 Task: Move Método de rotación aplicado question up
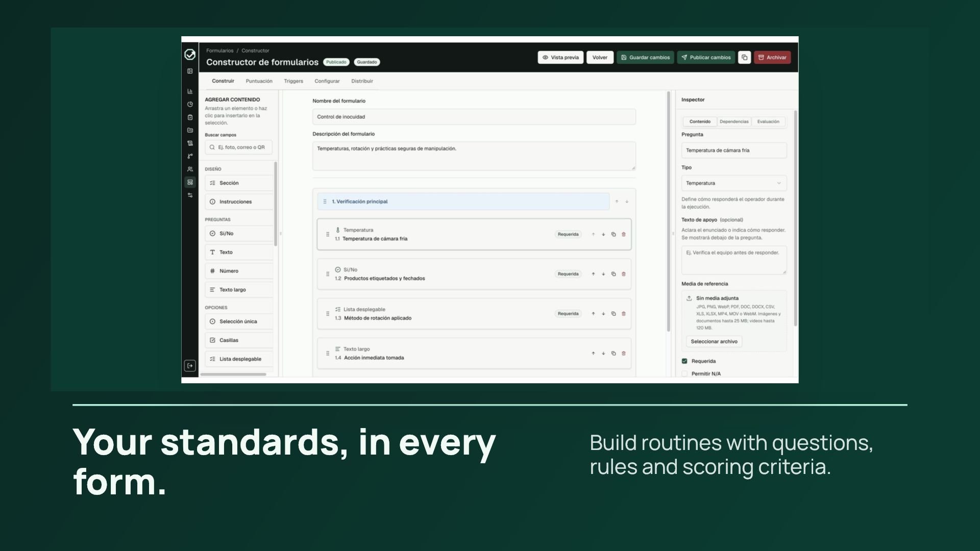click(x=593, y=314)
